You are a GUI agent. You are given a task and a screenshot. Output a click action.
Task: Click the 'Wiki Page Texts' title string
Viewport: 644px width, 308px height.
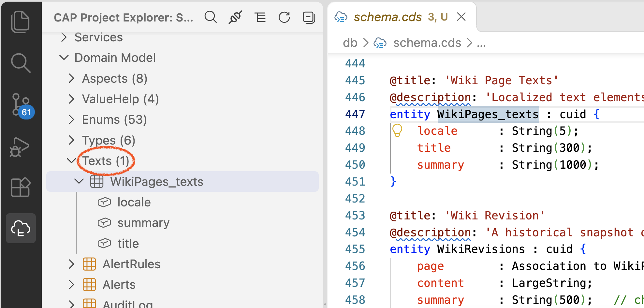[x=502, y=80]
